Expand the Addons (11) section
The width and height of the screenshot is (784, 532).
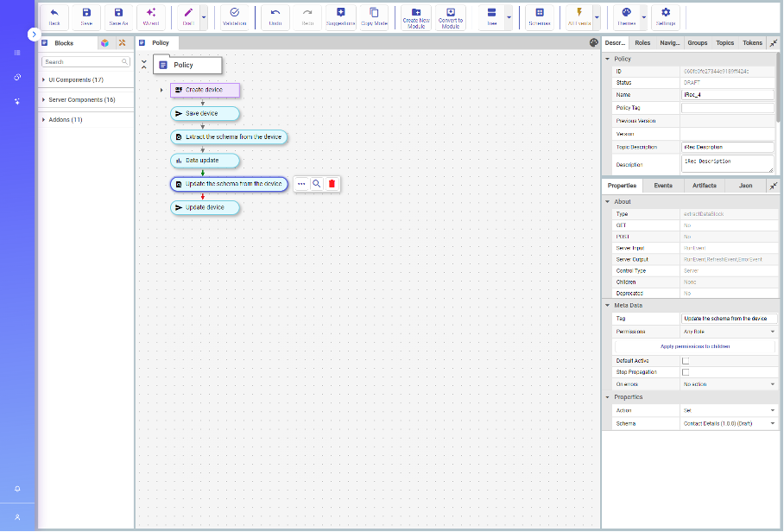tap(66, 119)
